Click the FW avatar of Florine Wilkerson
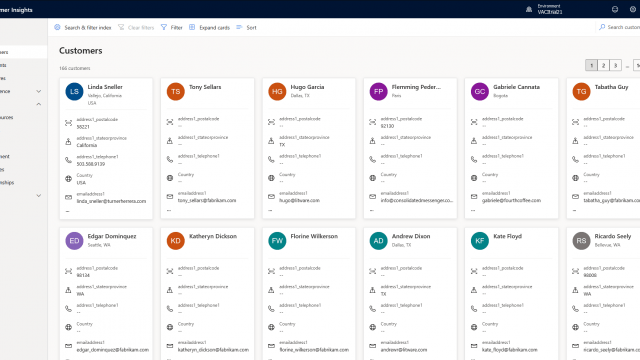 pos(277,241)
